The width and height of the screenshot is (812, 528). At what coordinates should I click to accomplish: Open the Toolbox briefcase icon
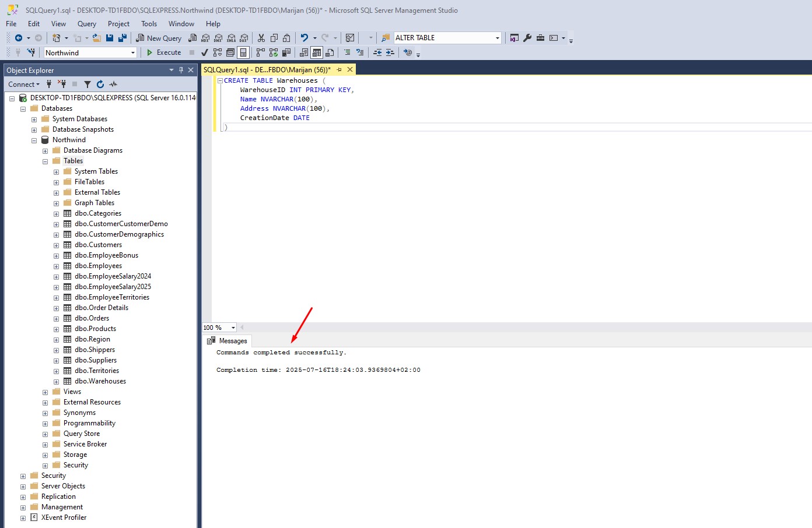(541, 38)
